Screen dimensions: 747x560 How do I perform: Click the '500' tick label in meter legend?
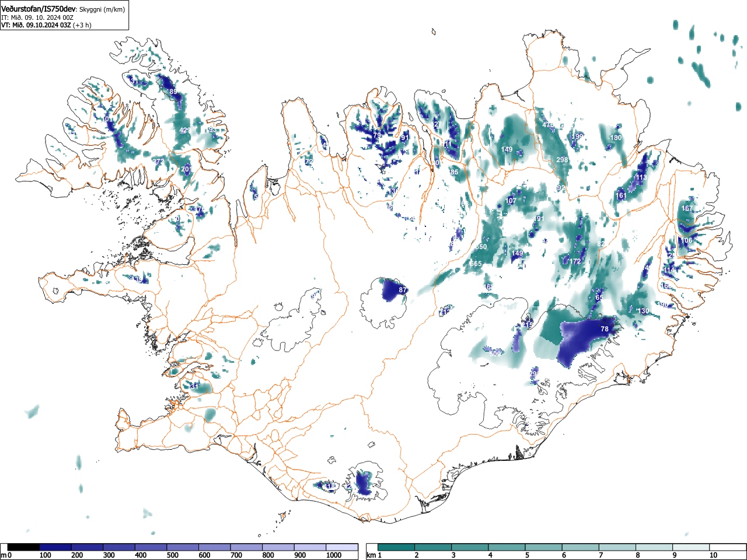(172, 555)
